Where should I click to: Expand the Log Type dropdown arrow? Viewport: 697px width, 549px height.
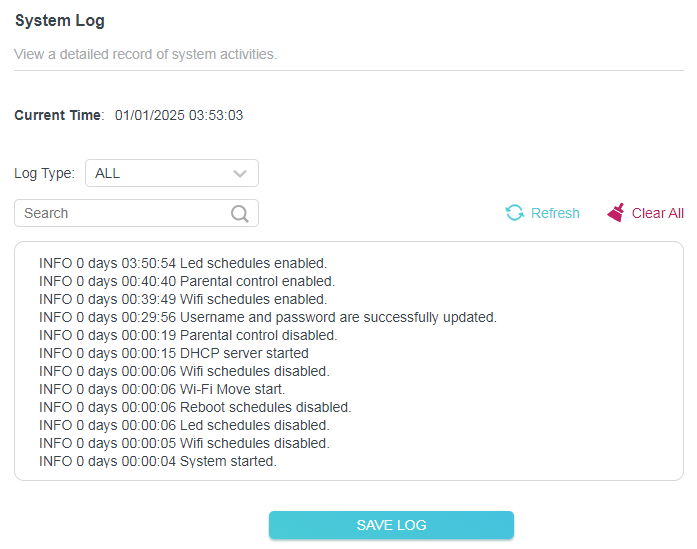pos(240,173)
